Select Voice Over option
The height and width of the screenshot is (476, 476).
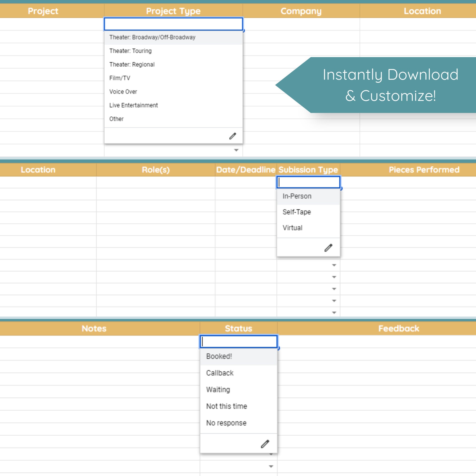tap(123, 91)
